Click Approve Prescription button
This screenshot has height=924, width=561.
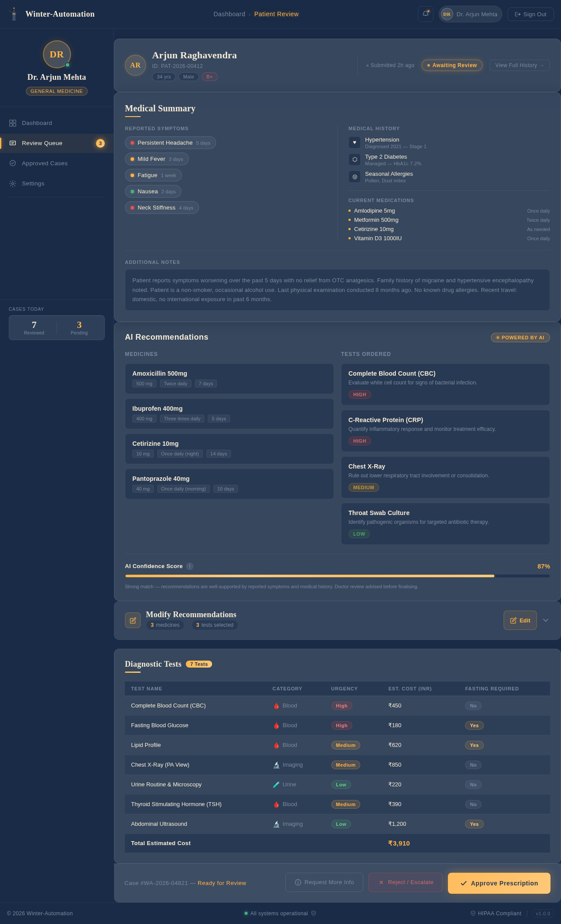(499, 883)
